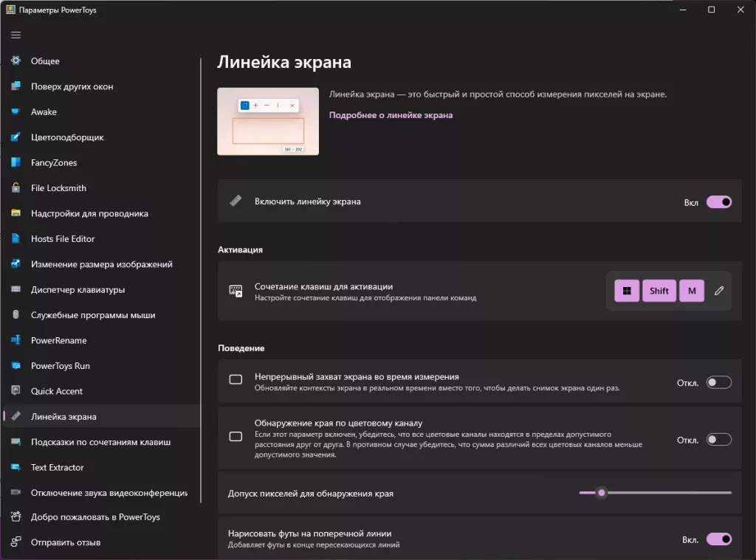Click the PowerToys app icon in title bar
The width and height of the screenshot is (756, 560).
point(10,10)
